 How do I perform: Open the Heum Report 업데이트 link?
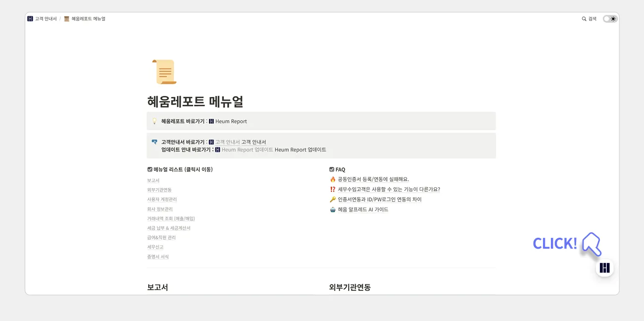coord(247,150)
